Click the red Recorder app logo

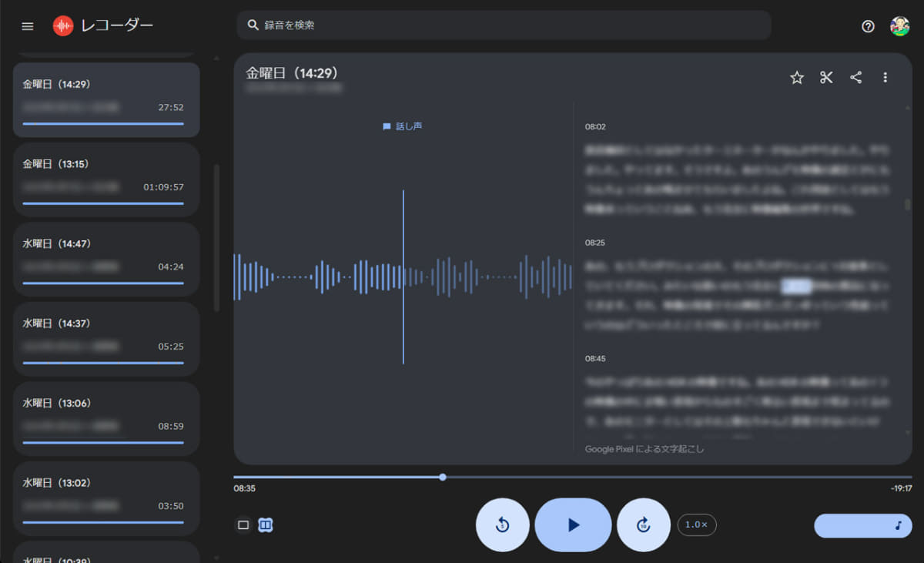[x=63, y=26]
